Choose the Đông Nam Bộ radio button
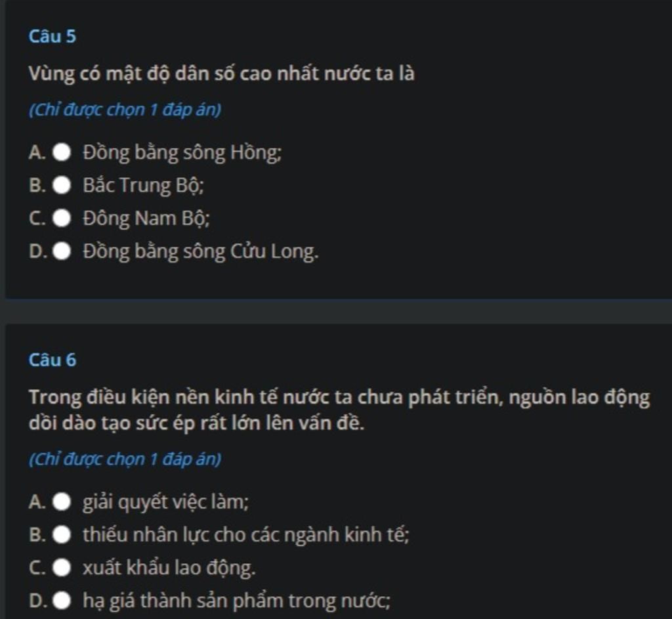 tap(62, 219)
